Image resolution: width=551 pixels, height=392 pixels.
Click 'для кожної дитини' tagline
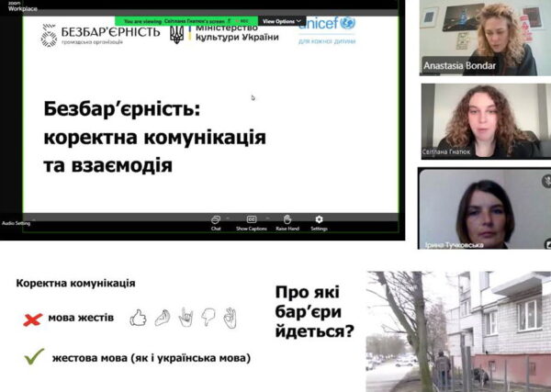(x=327, y=41)
